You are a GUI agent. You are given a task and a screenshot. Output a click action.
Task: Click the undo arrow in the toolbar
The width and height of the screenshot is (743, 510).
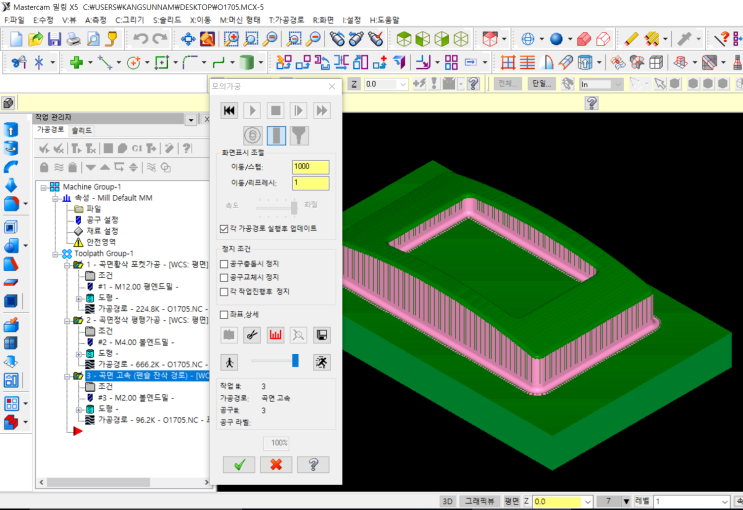coord(139,39)
